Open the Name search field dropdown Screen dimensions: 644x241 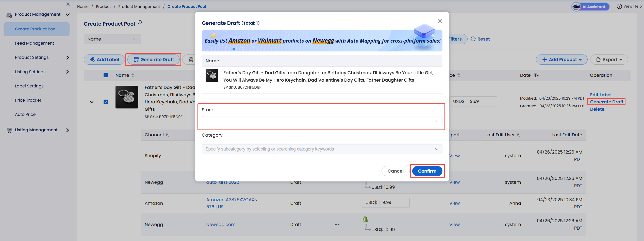[112, 39]
